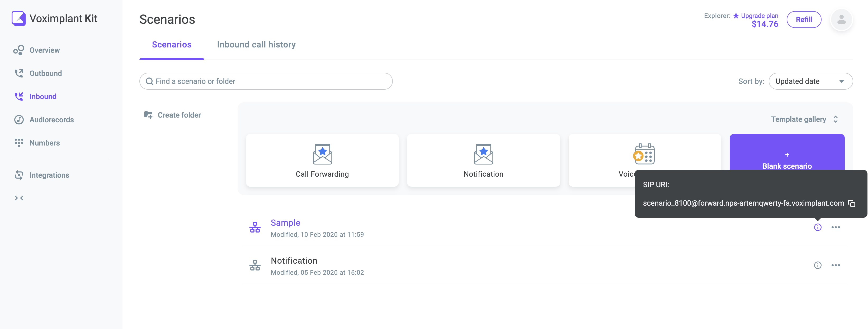Click the Create folder icon
Viewport: 868px width, 329px height.
(x=148, y=115)
